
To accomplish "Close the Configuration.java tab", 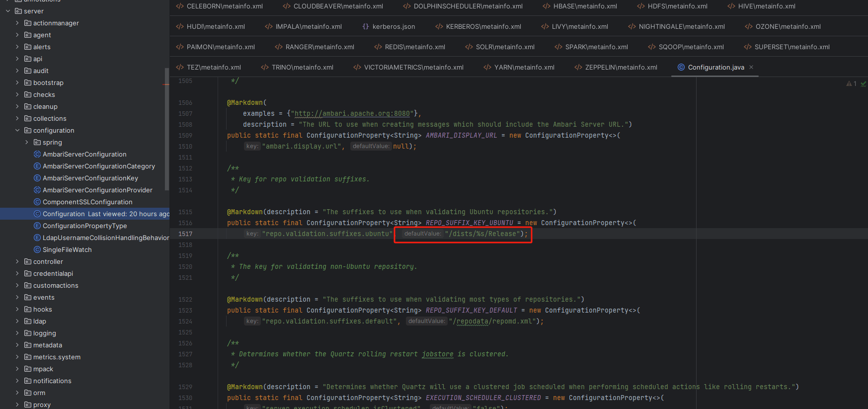I will (x=751, y=67).
